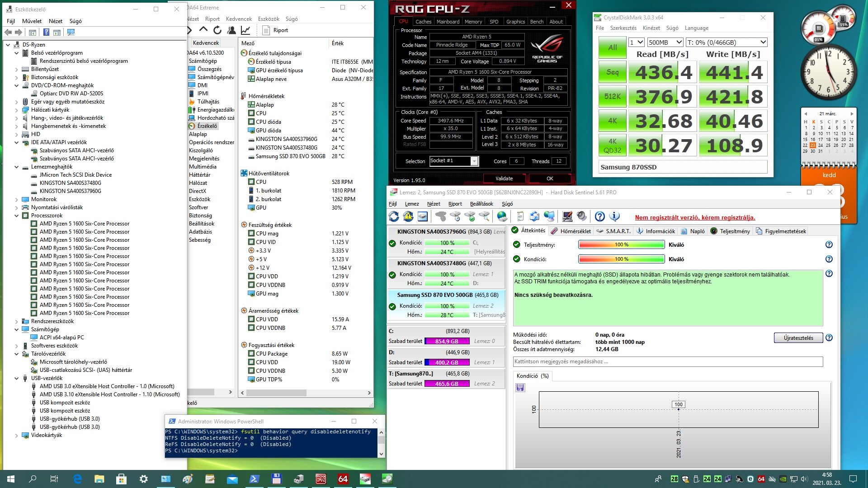Open the Kedvencek menu in AIDA64
868x488 pixels.
[239, 19]
